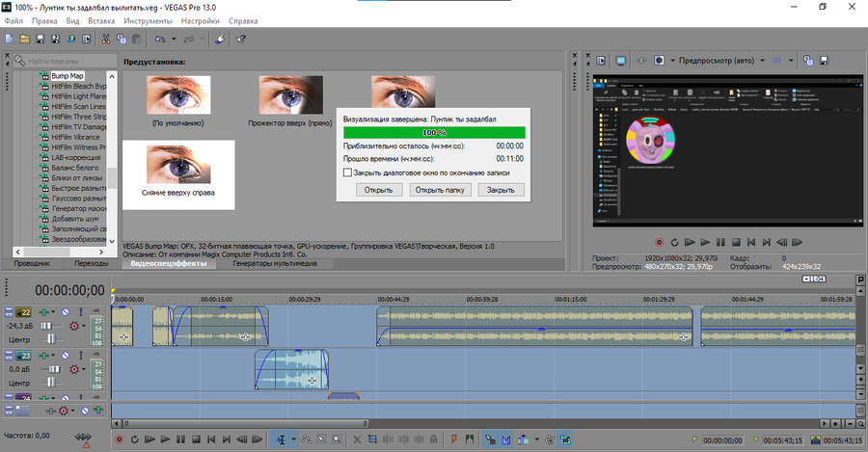The image size is (868, 452).
Task: Pause playback in timeline transport
Action: tap(180, 439)
